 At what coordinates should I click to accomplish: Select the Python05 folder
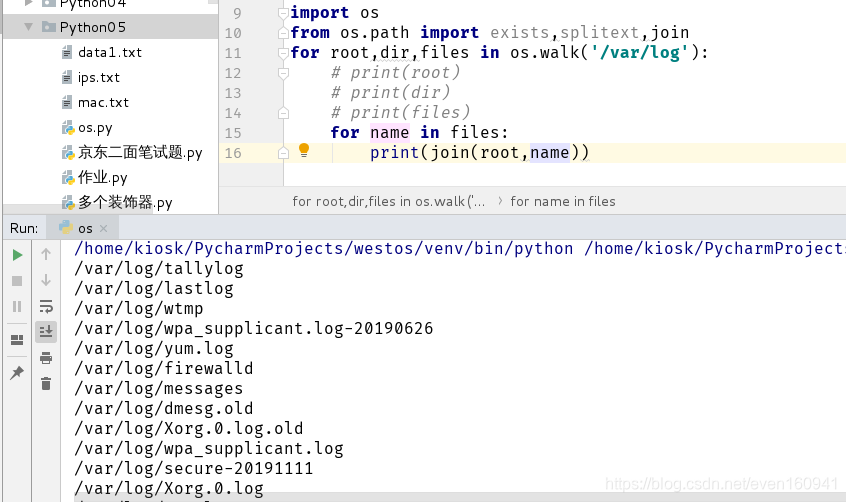click(x=92, y=27)
